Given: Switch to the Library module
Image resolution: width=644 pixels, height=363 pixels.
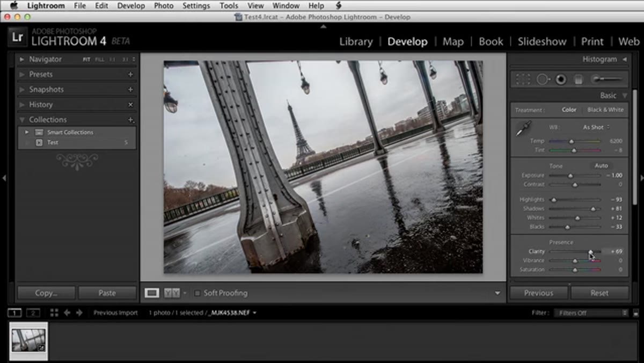Looking at the screenshot, I should pyautogui.click(x=356, y=41).
